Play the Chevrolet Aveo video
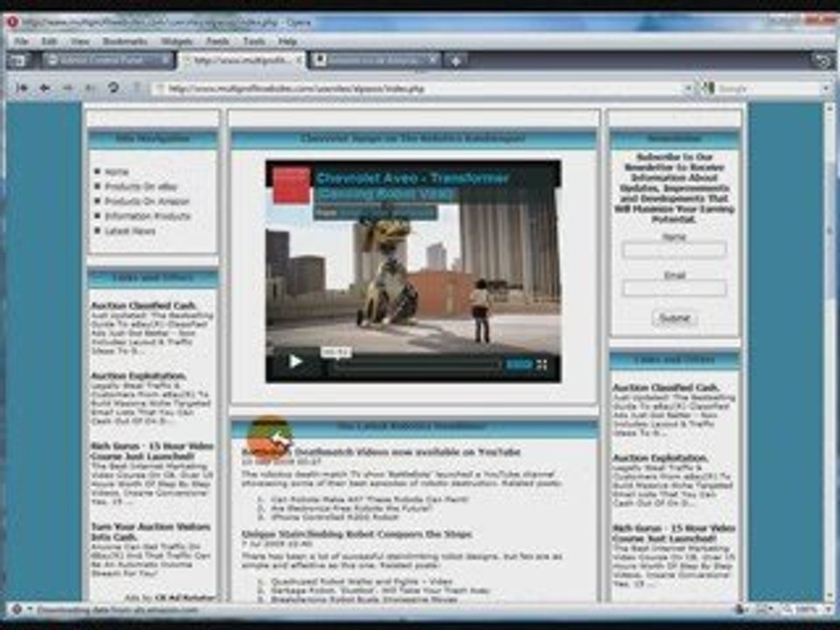 point(295,362)
